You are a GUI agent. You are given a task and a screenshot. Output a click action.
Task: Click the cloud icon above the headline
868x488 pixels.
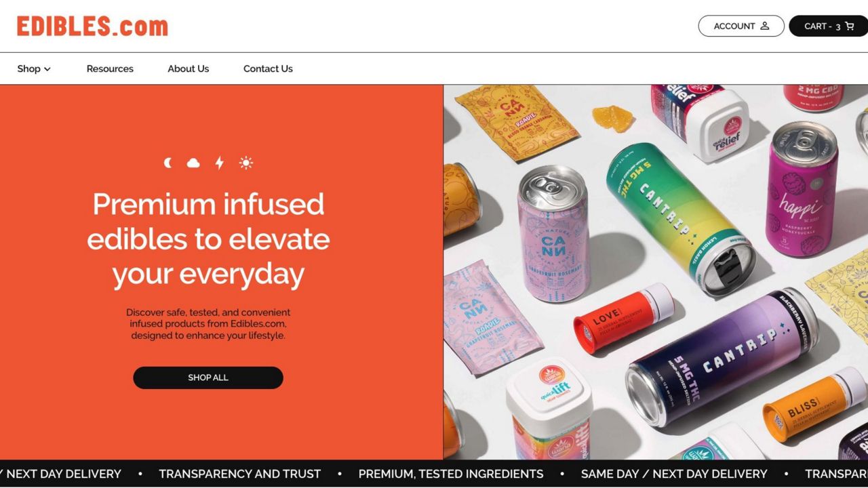click(193, 163)
